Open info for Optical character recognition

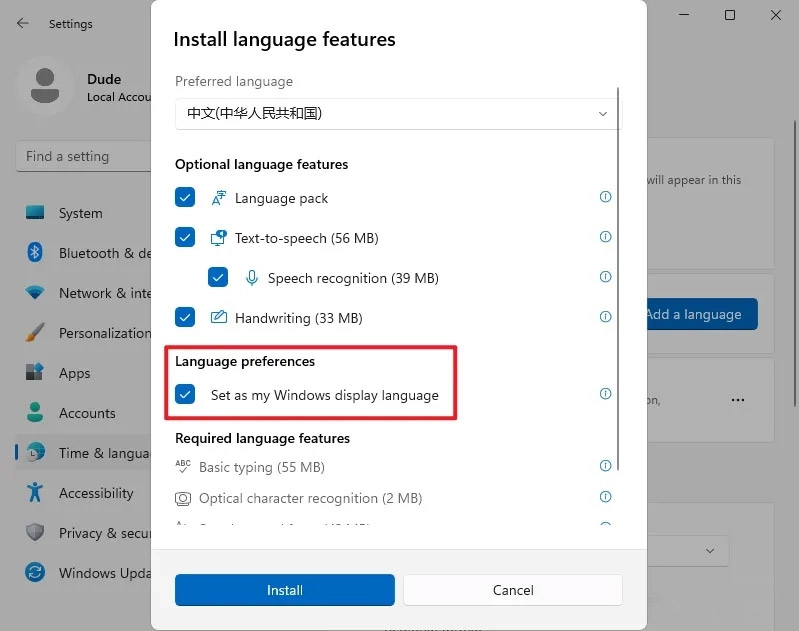[x=605, y=497]
